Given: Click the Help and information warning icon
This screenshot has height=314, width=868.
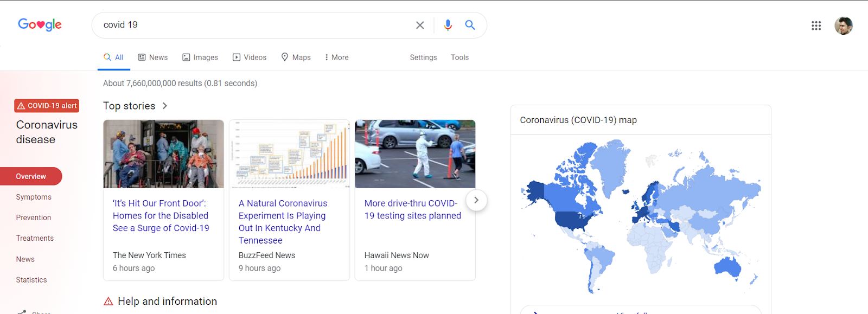Looking at the screenshot, I should [x=108, y=302].
